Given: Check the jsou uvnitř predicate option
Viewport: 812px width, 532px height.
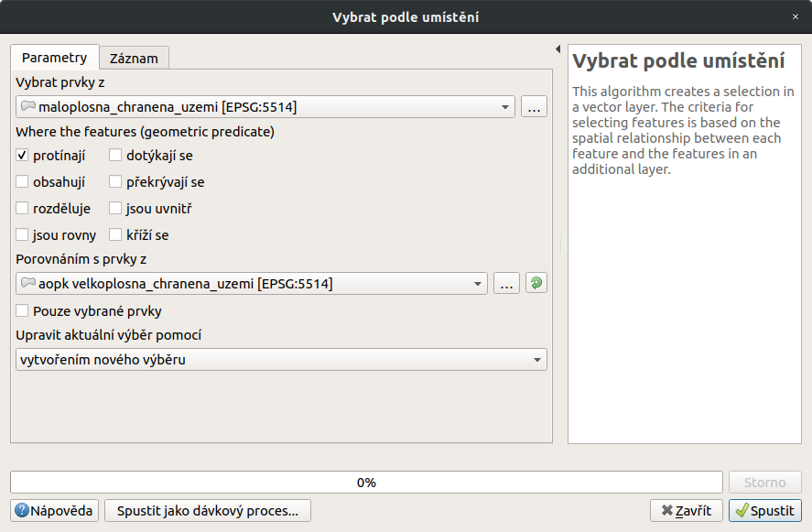Looking at the screenshot, I should tap(115, 208).
